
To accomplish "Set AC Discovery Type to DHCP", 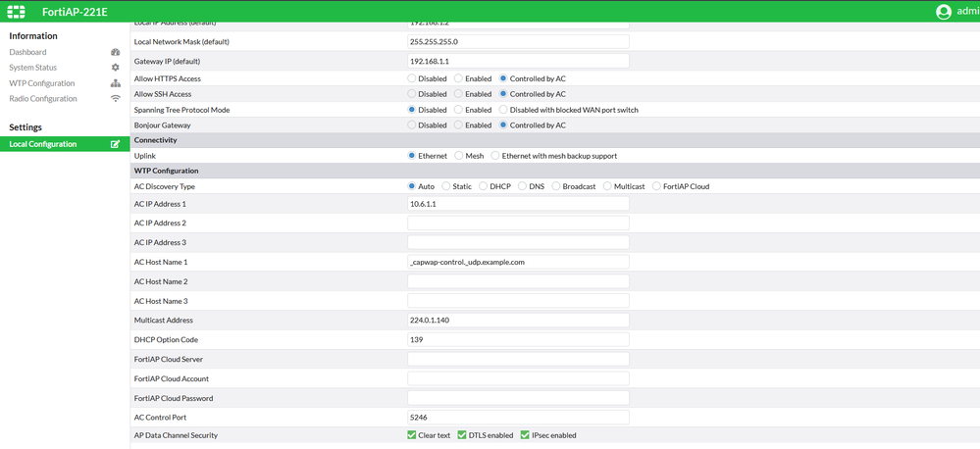I will pos(483,186).
